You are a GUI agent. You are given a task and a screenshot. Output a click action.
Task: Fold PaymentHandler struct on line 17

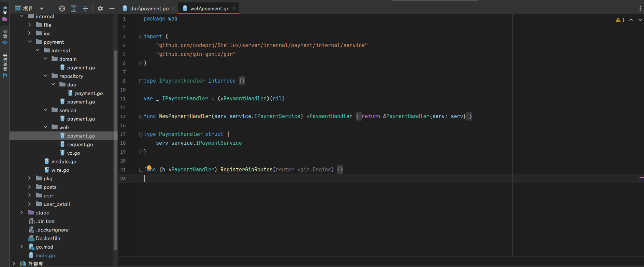click(x=141, y=135)
